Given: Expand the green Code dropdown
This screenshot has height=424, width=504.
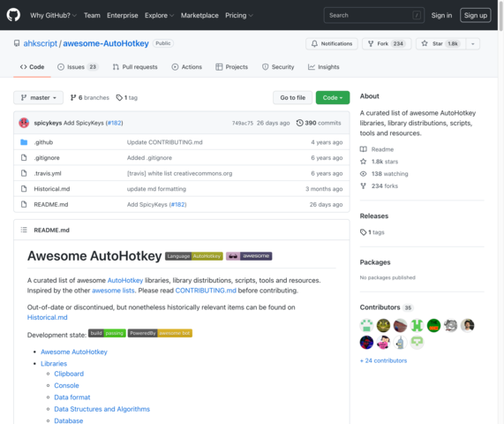Looking at the screenshot, I should (x=333, y=97).
